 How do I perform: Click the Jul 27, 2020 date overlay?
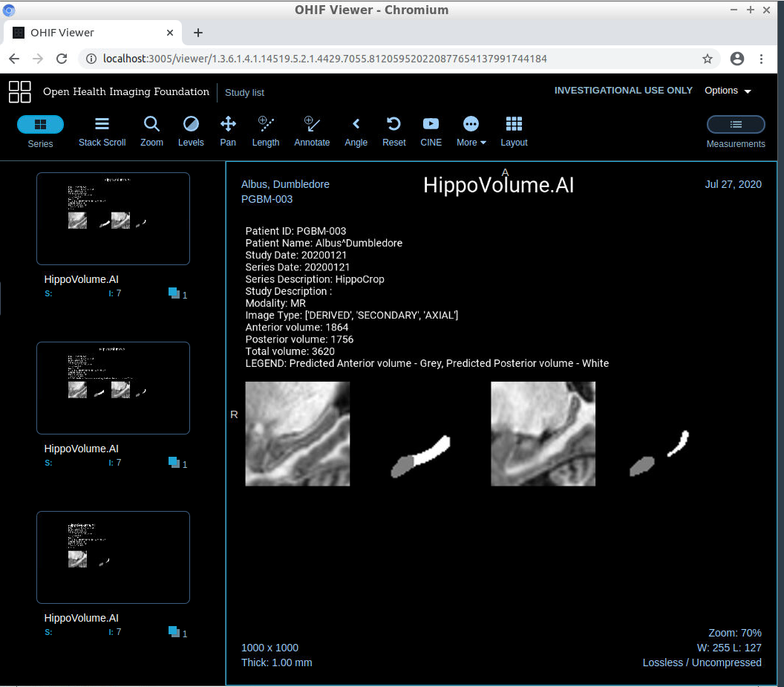[x=733, y=184]
